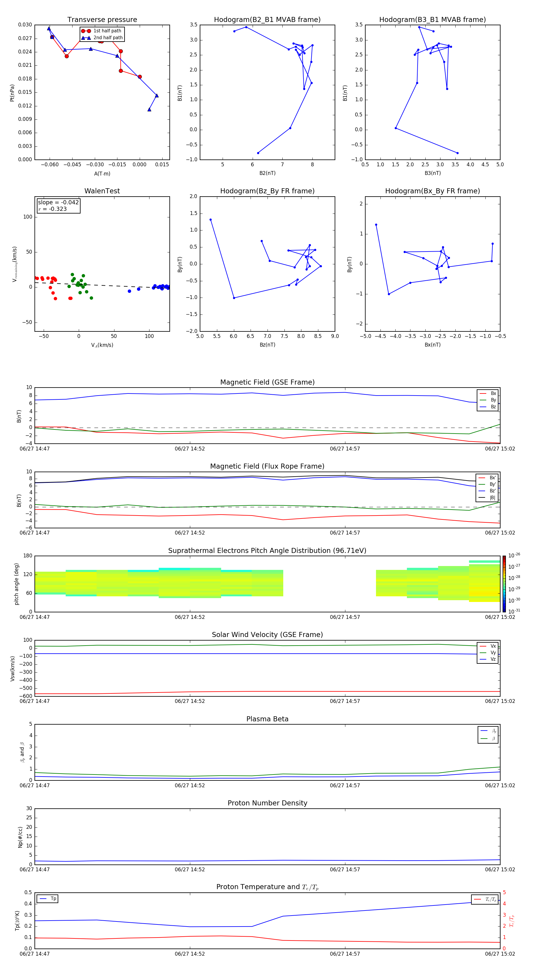Click the "Hodogram(B2_B1 MVAB frame)" title
This screenshot has width=535, height=980.
[267, 20]
